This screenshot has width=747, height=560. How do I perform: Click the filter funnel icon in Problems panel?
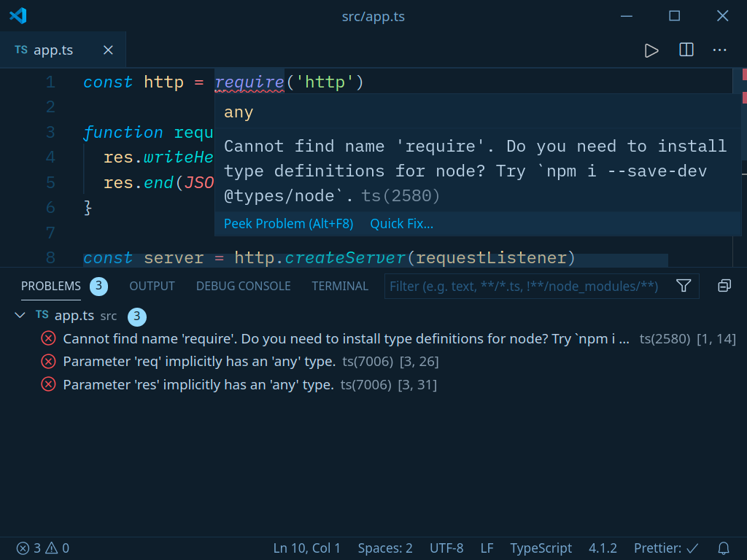coord(684,286)
